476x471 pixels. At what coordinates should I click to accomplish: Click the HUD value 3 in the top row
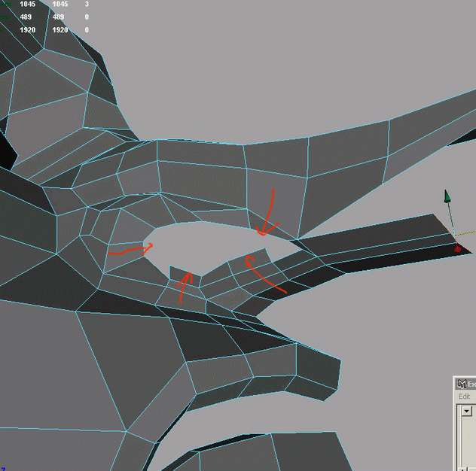[87, 5]
